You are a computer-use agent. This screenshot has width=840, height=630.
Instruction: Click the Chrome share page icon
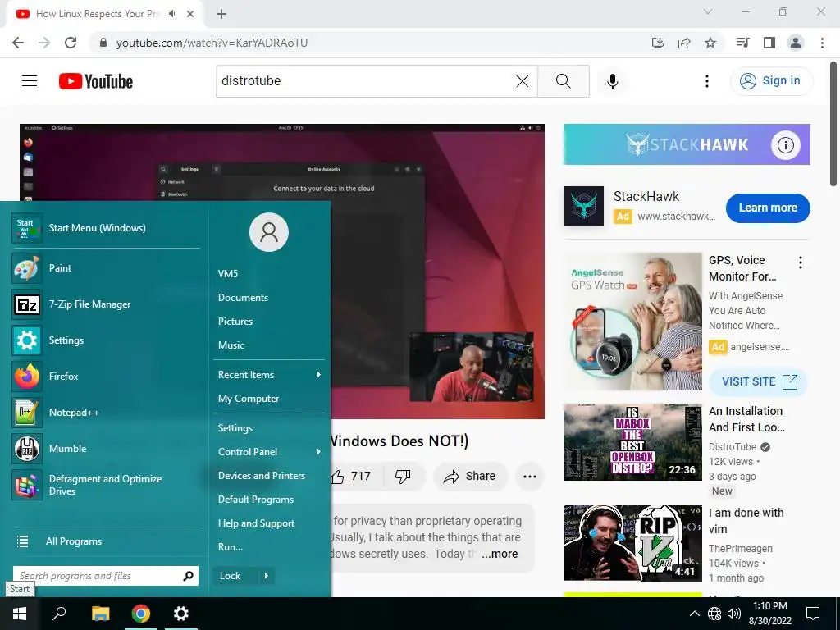684,43
